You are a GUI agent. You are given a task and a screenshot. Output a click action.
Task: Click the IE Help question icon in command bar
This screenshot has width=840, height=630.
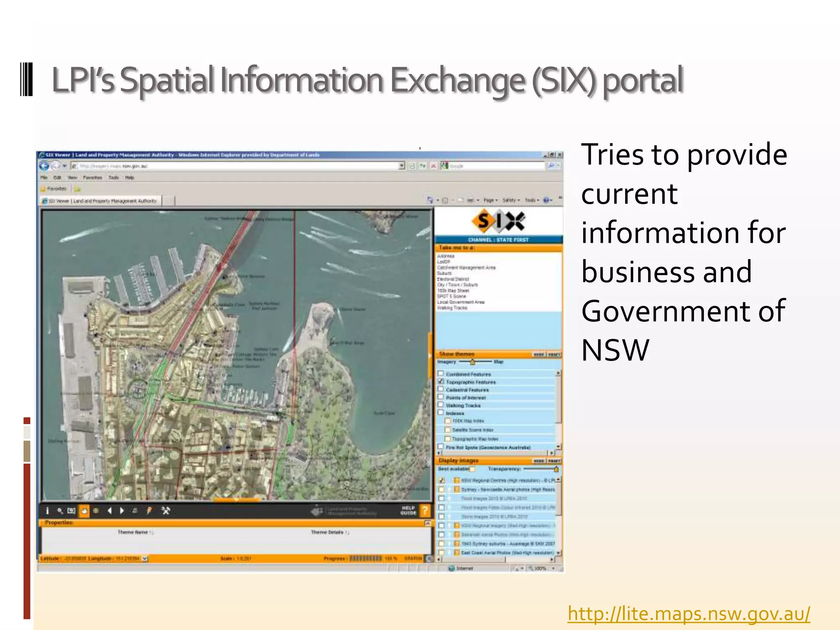click(x=546, y=200)
